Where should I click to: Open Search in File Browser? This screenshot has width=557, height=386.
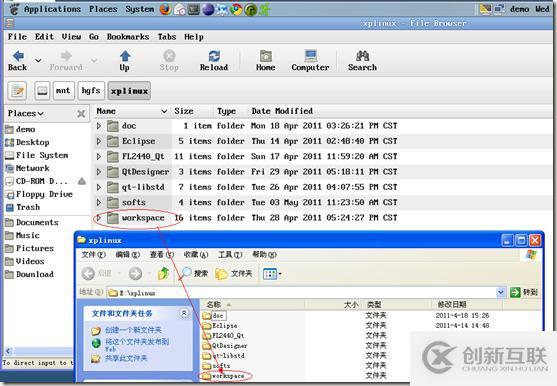(x=362, y=61)
